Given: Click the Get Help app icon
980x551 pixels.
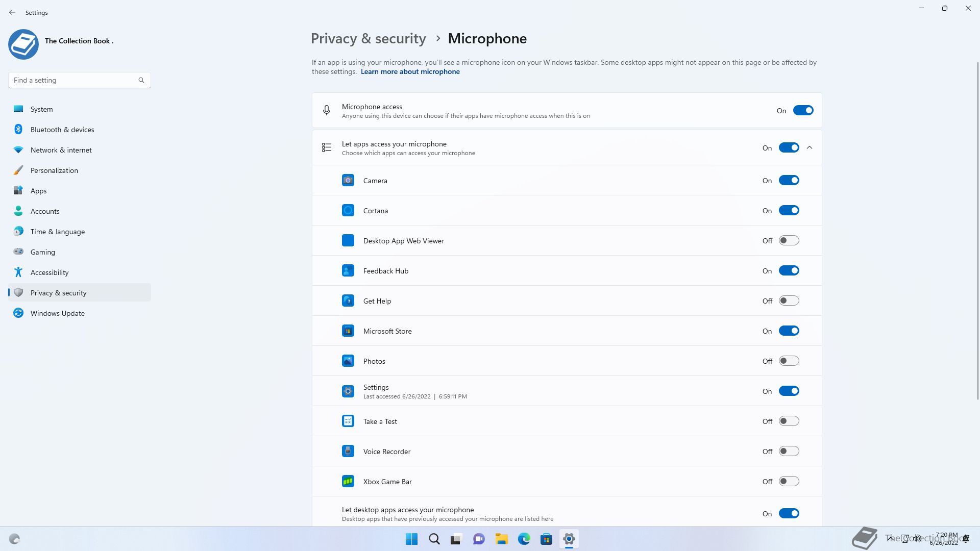Looking at the screenshot, I should point(348,301).
